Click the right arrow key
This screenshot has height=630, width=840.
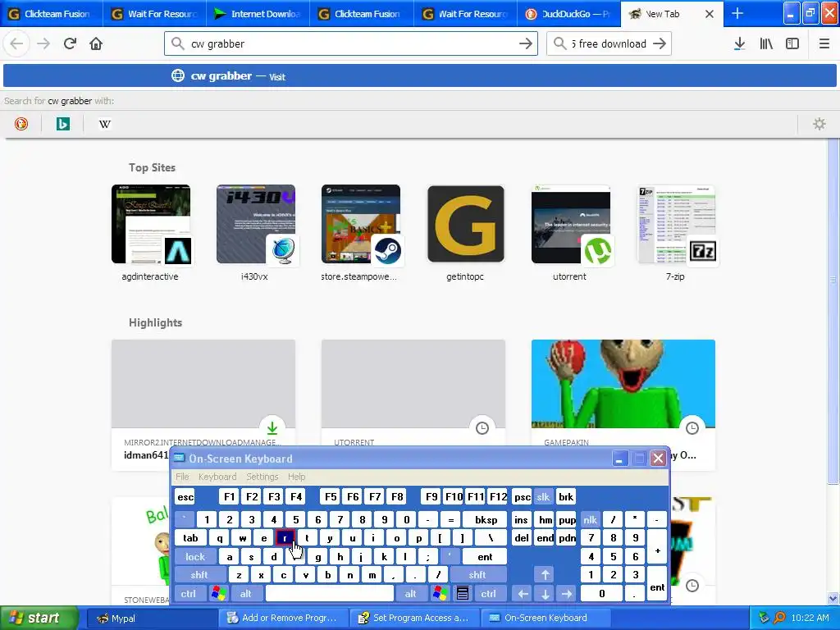coord(566,594)
